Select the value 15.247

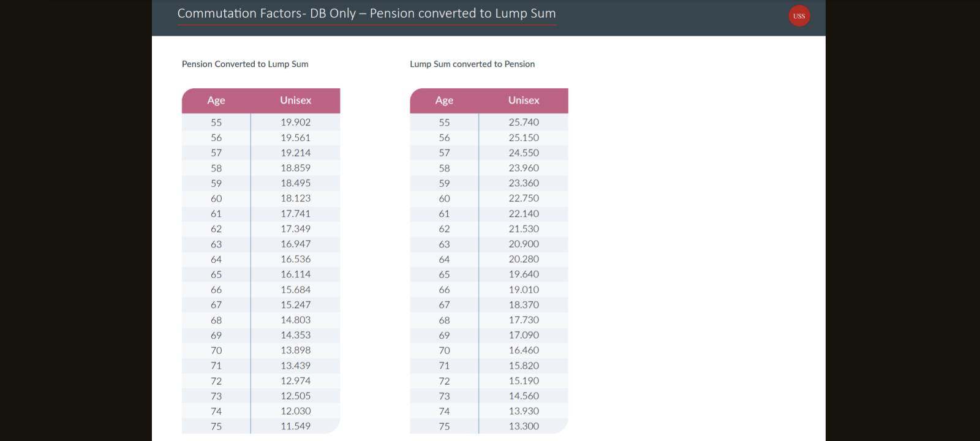coord(296,305)
